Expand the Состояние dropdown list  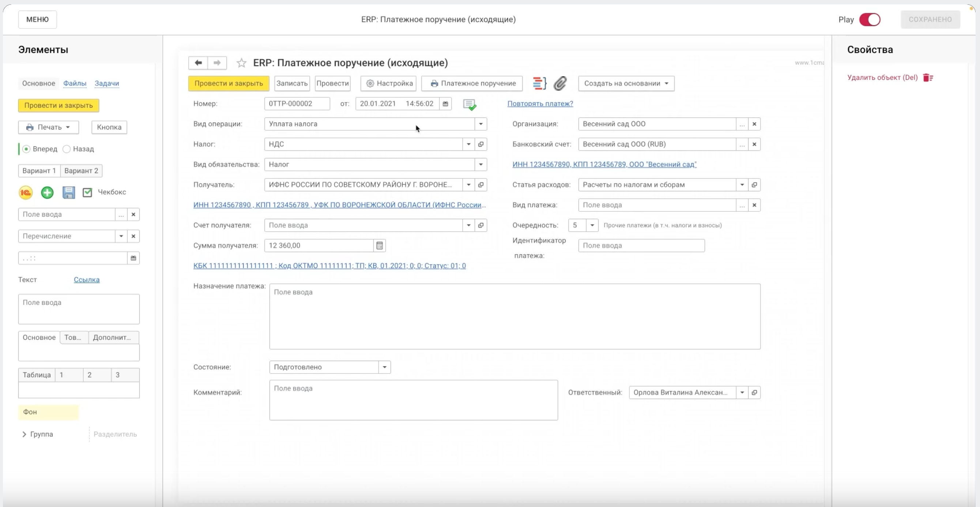click(x=384, y=367)
